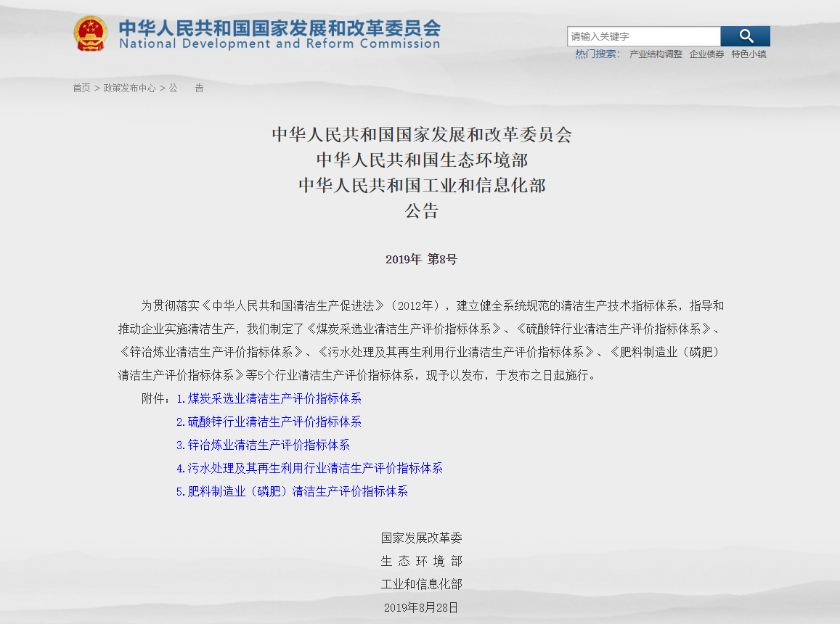Viewport: 840px width, 624px height.
Task: Open attachment 5 肥料制造业（磷肥） link
Action: [x=292, y=491]
